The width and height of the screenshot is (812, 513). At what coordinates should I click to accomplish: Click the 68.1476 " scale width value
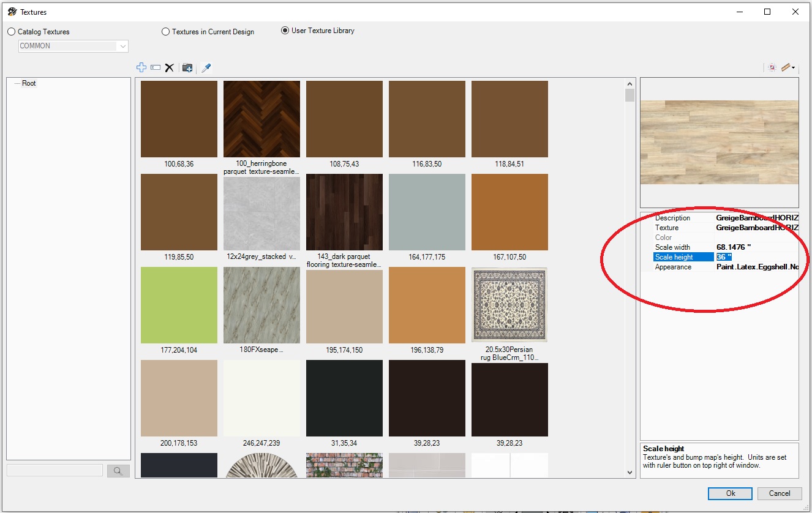pos(734,247)
